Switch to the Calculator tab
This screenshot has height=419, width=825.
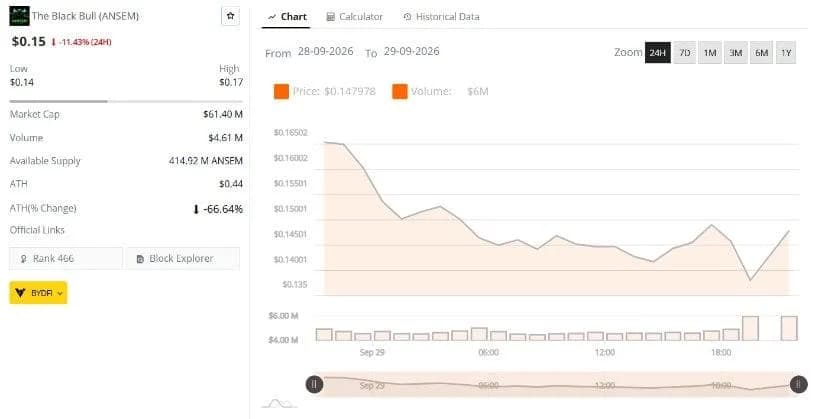pyautogui.click(x=355, y=17)
